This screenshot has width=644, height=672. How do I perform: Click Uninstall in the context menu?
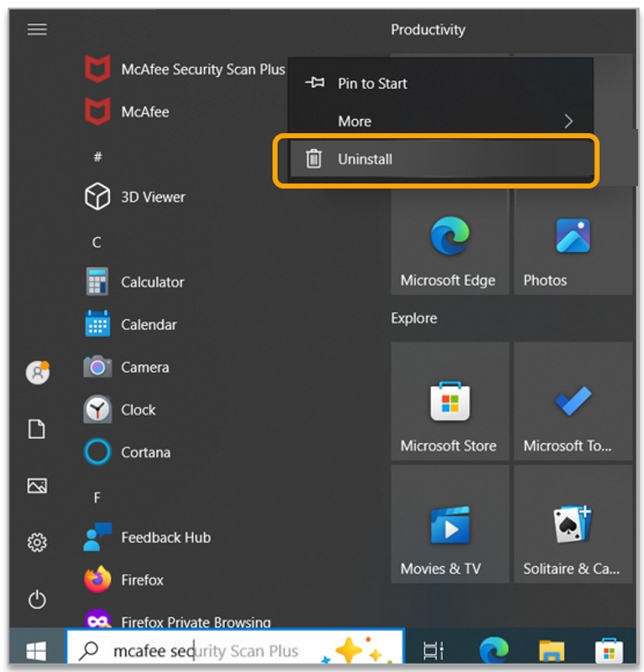pyautogui.click(x=364, y=159)
